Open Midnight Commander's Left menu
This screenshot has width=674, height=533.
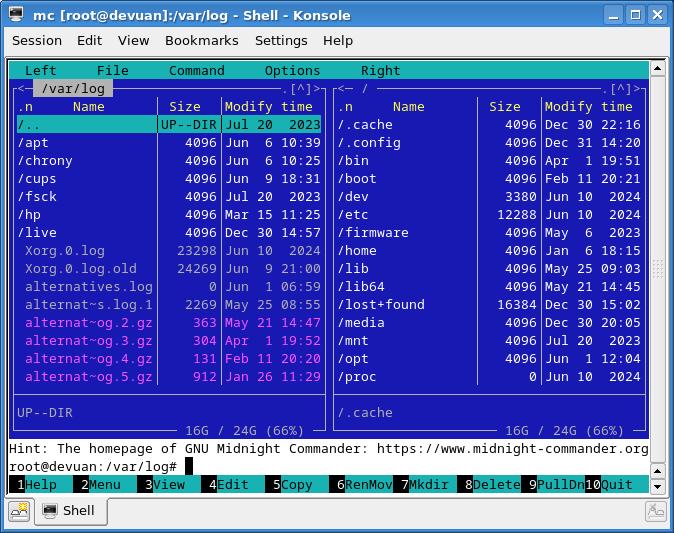click(x=41, y=70)
